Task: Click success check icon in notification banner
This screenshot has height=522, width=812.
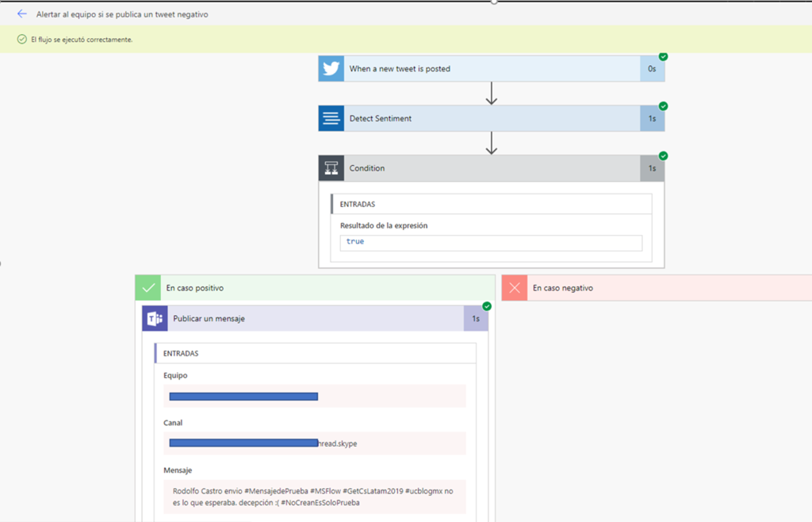Action: 22,40
